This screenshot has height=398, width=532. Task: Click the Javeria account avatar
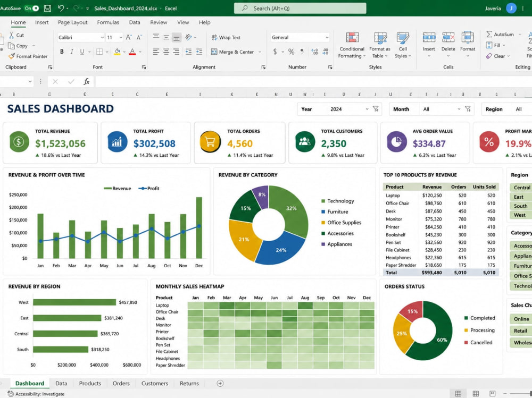(x=511, y=8)
